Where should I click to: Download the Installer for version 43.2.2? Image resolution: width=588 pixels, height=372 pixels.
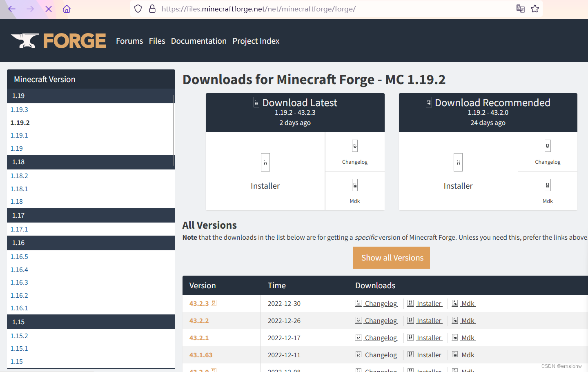point(429,321)
